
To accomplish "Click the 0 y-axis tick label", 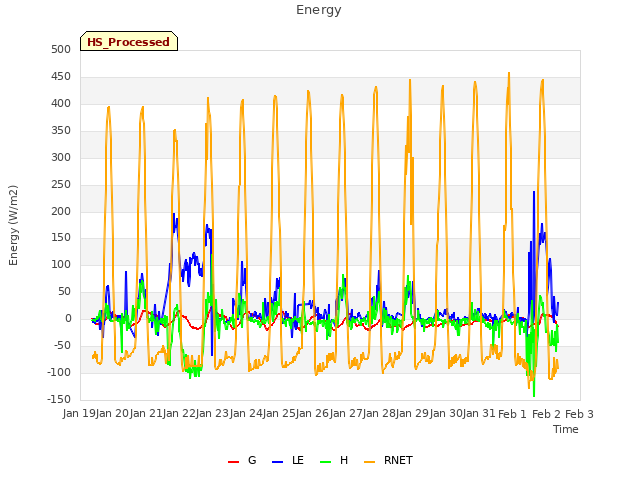I will pyautogui.click(x=68, y=319).
